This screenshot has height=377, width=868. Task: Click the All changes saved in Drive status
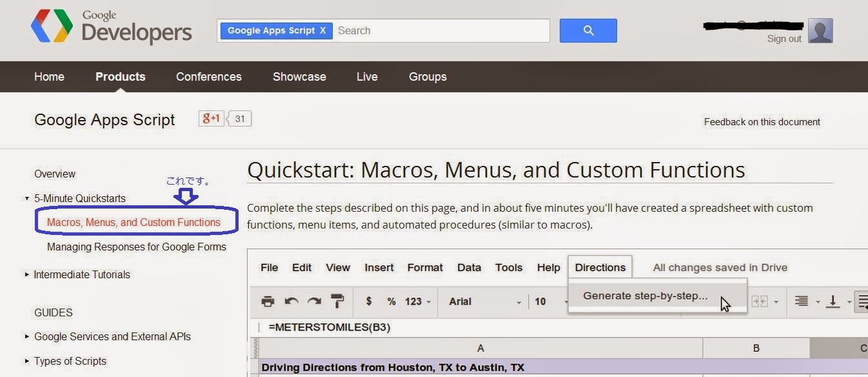point(720,268)
